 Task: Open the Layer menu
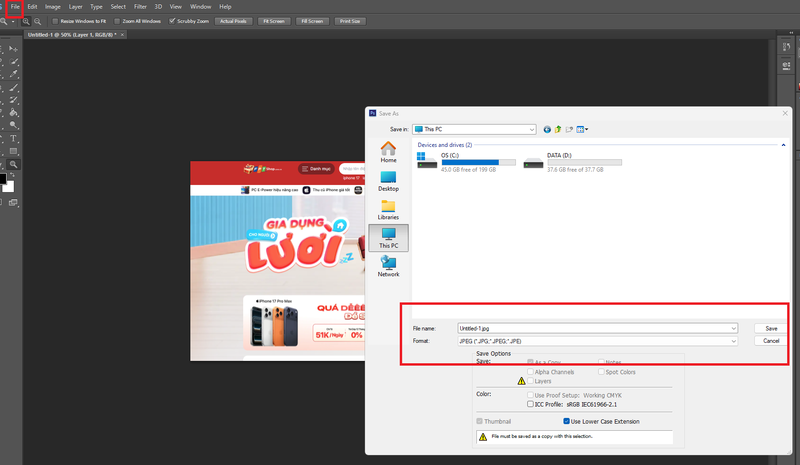point(76,7)
